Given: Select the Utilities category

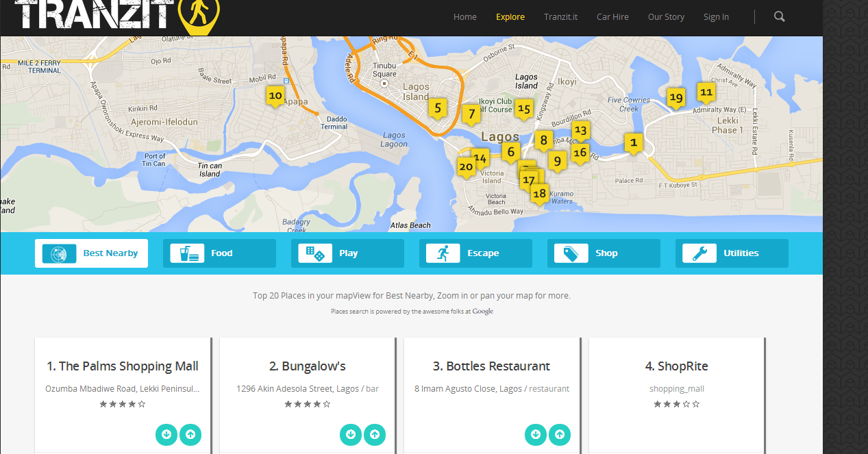Looking at the screenshot, I should point(732,253).
